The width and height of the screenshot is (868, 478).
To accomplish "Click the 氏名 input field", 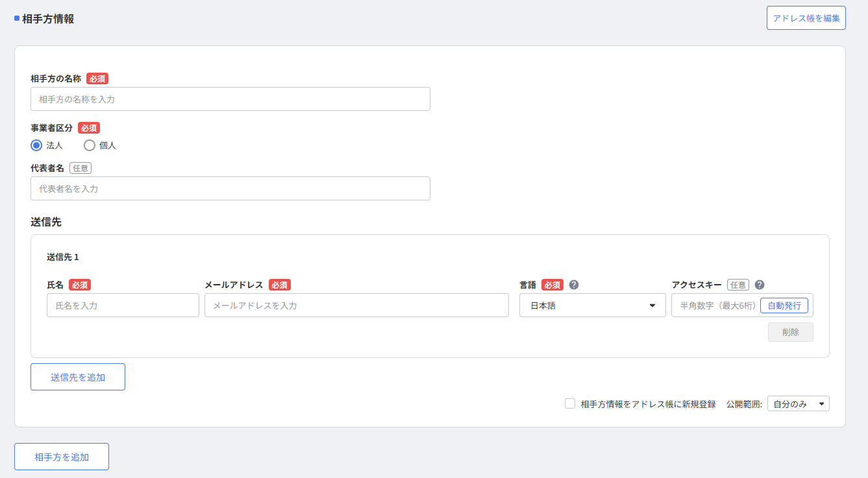I will pos(123,305).
